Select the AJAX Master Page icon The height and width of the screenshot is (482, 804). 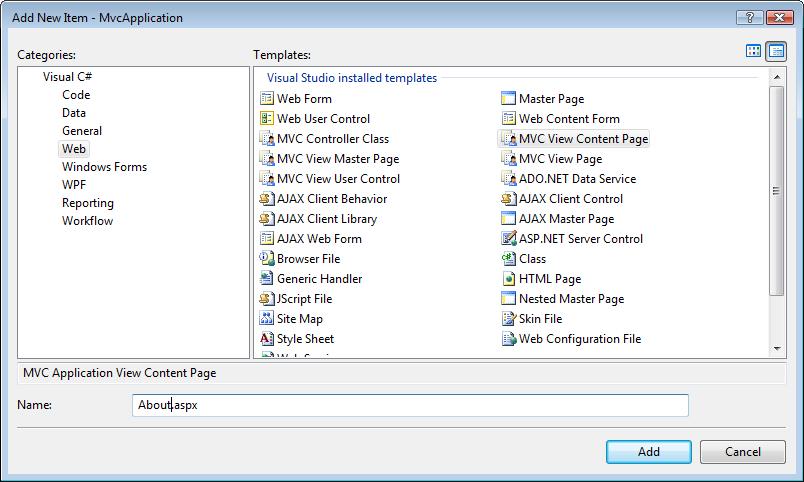coord(508,218)
